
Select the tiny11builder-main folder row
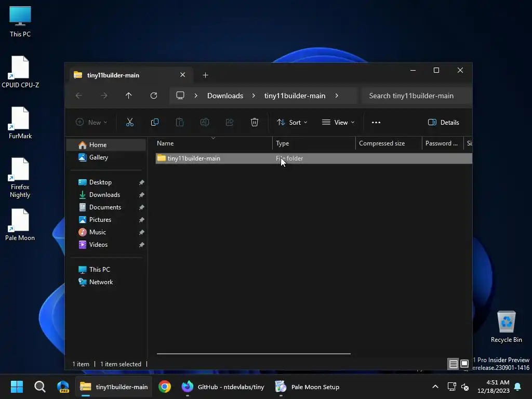pyautogui.click(x=314, y=158)
